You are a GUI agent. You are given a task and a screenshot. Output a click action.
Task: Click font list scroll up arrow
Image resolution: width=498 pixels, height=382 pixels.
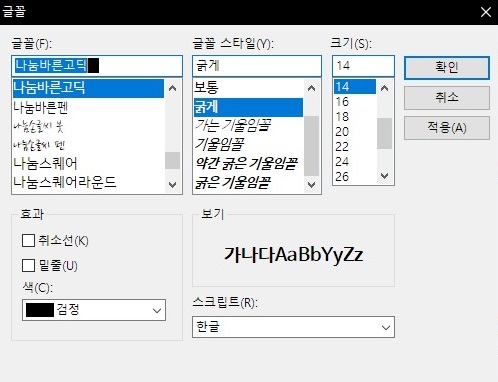pos(172,88)
